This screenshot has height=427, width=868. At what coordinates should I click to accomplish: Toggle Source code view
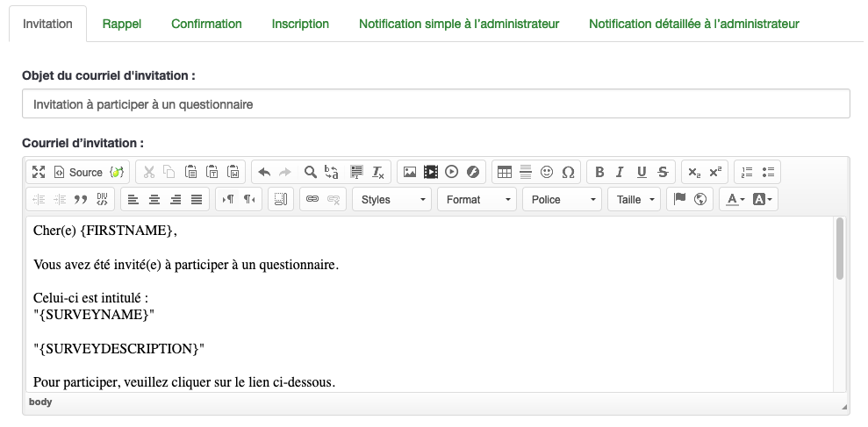pyautogui.click(x=78, y=173)
